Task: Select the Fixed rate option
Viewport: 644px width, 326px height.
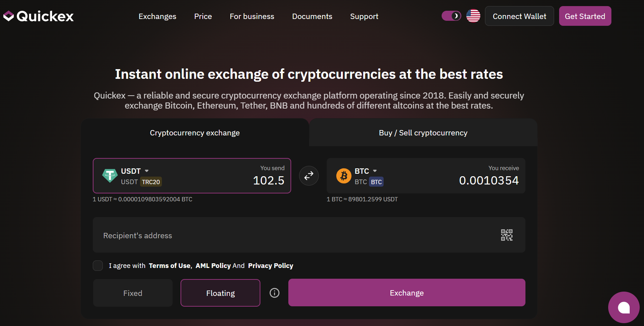Action: [x=133, y=293]
